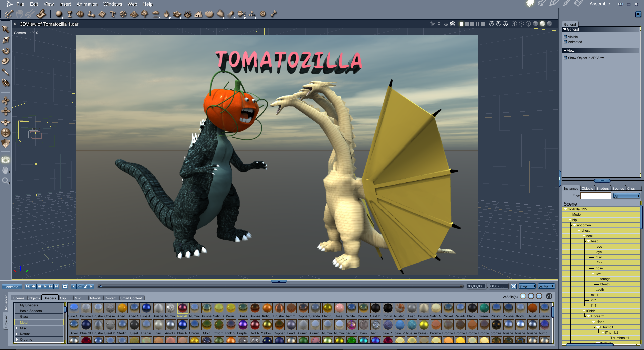Open the Windows menu
Image resolution: width=644 pixels, height=350 pixels.
113,4
